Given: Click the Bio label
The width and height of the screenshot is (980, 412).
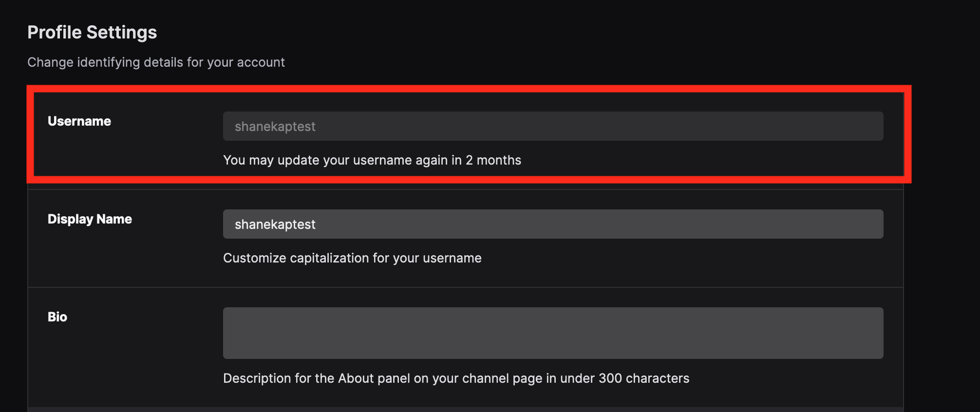Looking at the screenshot, I should coord(57,317).
